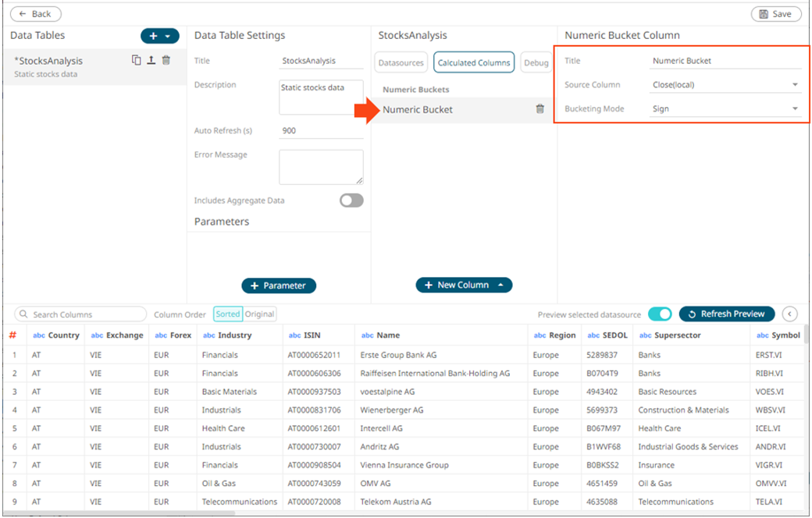Switch column order to Original
The height and width of the screenshot is (518, 812).
tap(260, 314)
